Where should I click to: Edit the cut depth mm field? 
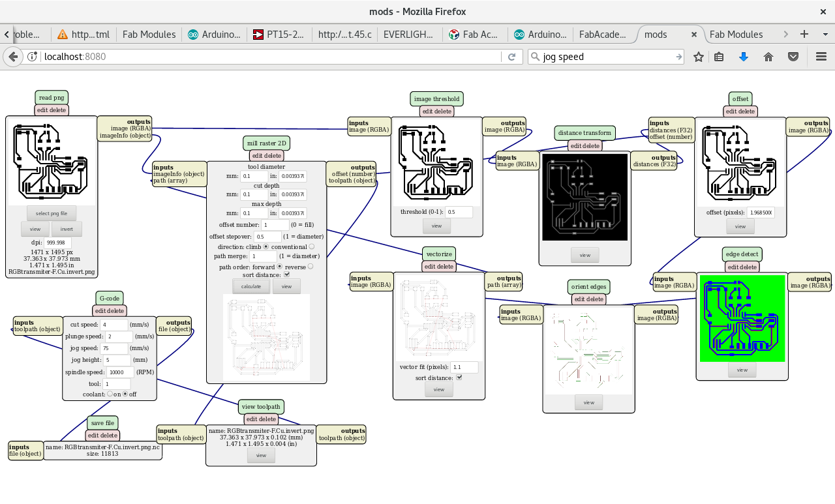(x=254, y=194)
